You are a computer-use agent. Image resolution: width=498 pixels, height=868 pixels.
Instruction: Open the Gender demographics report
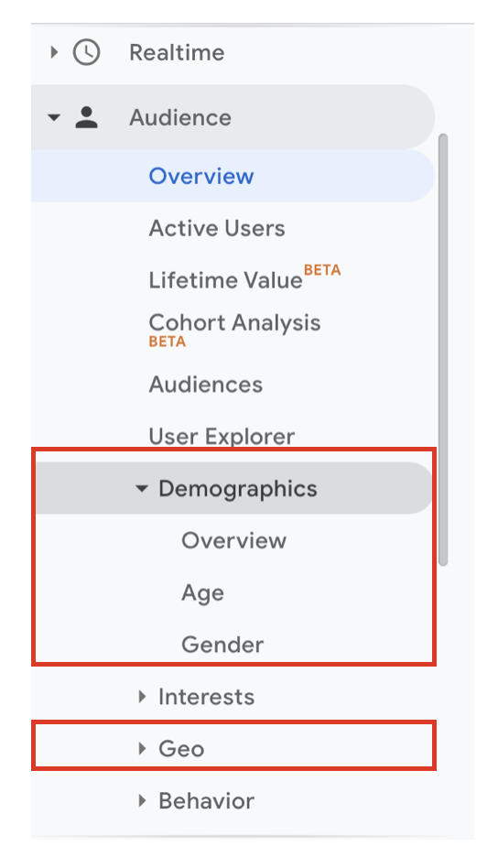(x=222, y=645)
